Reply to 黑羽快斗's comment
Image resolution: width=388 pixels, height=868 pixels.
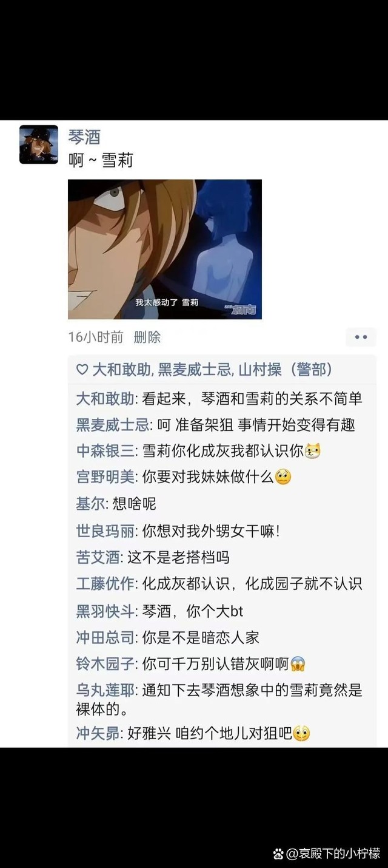click(x=159, y=611)
